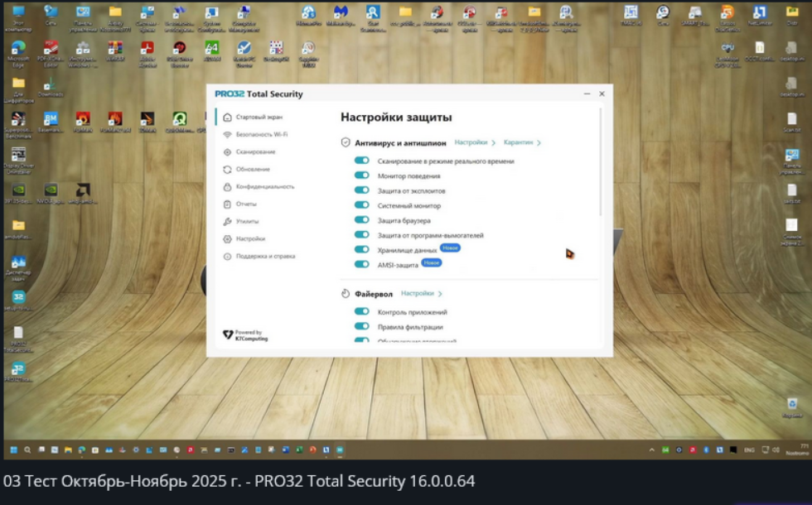Screen dimensions: 812x505
Task: Click chevron next to antivirus Настройки
Action: (x=494, y=142)
